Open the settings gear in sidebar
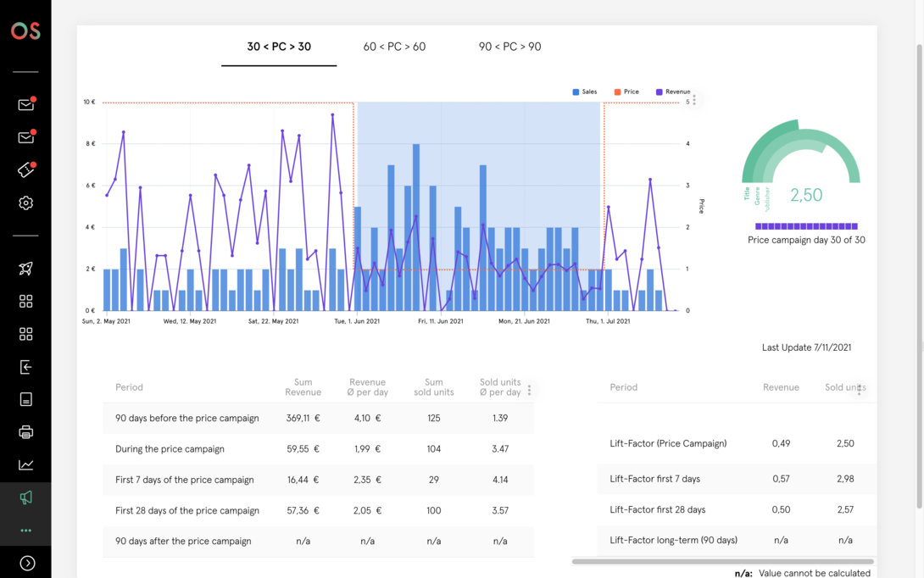Screen dimensions: 924x578 pyautogui.click(x=25, y=203)
